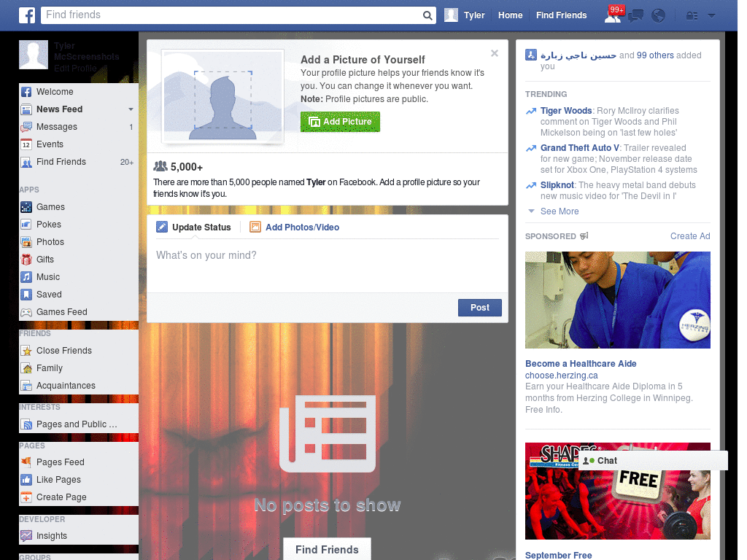Select the Add Photos/Video tab

tap(295, 227)
